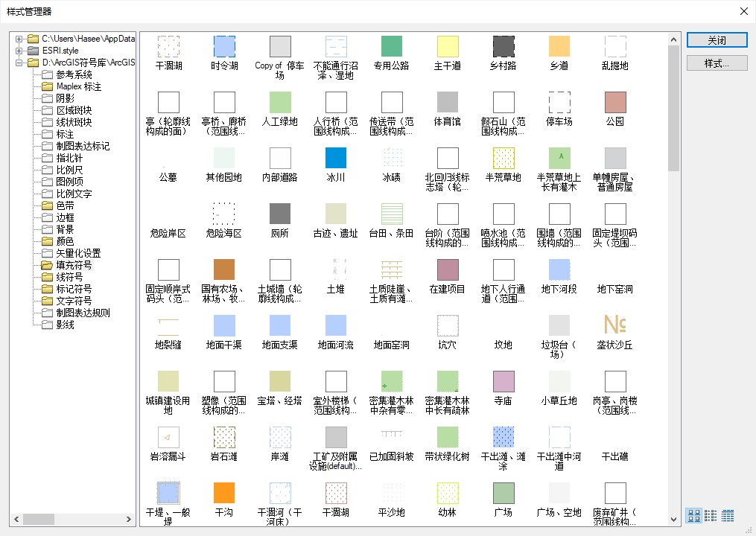Select the 广场 green symbol

(x=504, y=493)
